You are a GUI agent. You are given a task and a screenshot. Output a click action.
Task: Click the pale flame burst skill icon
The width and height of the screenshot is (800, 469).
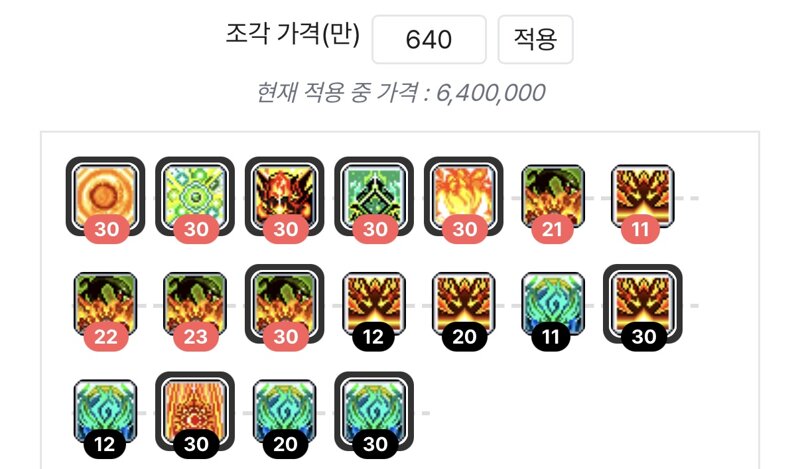[464, 196]
